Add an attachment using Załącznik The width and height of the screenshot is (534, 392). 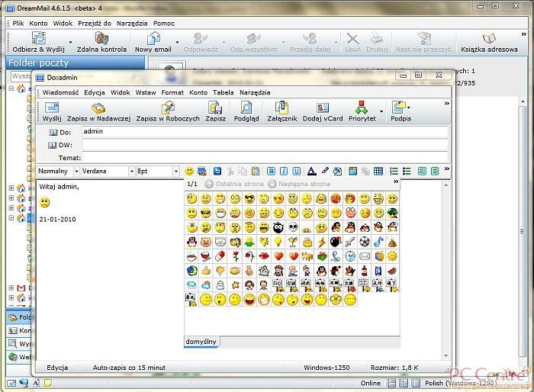(x=281, y=111)
